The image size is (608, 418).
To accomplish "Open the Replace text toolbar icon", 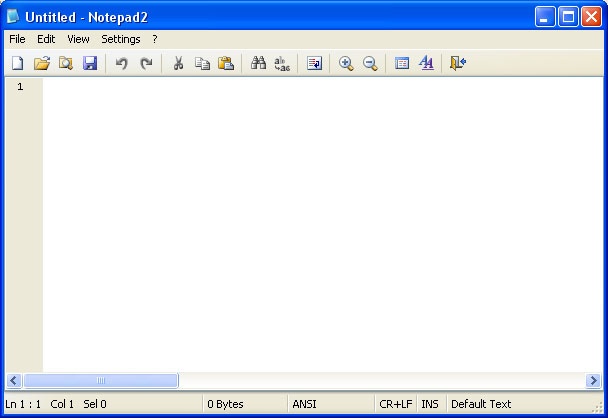I will 282,63.
